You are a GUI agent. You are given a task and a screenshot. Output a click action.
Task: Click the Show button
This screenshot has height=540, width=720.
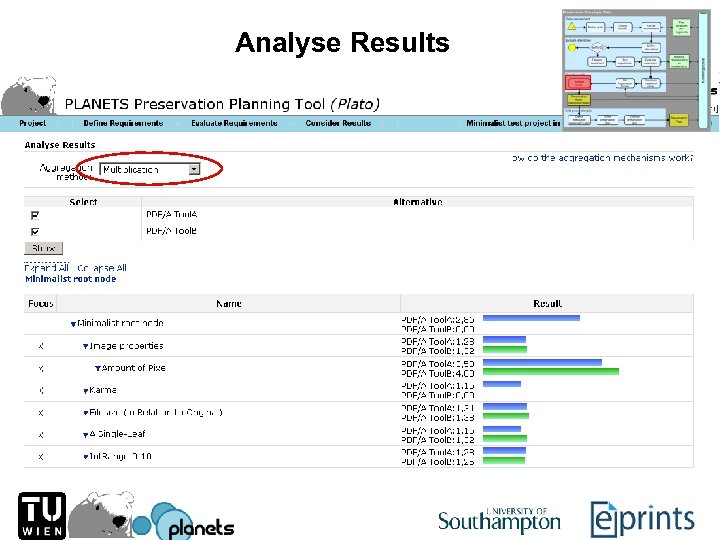44,248
